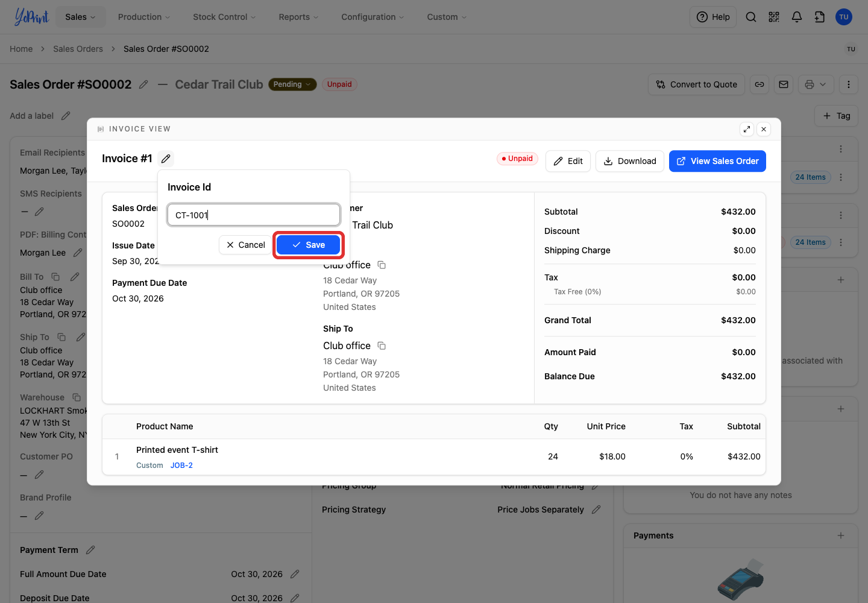
Task: Open the Production menu
Action: [x=144, y=17]
